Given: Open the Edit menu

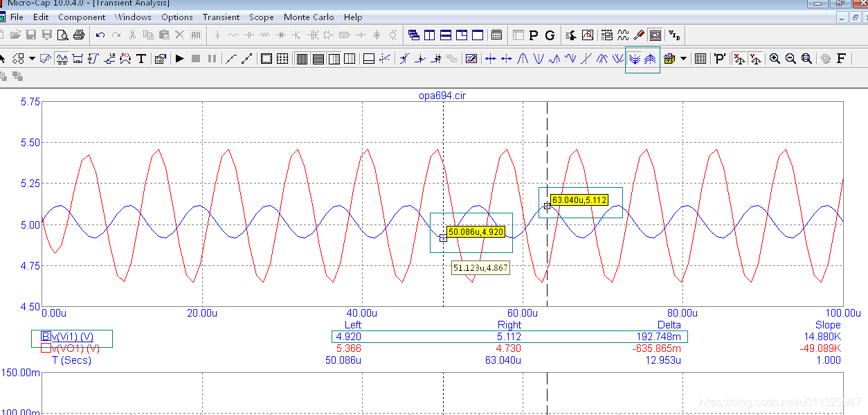Looking at the screenshot, I should pyautogui.click(x=41, y=17).
